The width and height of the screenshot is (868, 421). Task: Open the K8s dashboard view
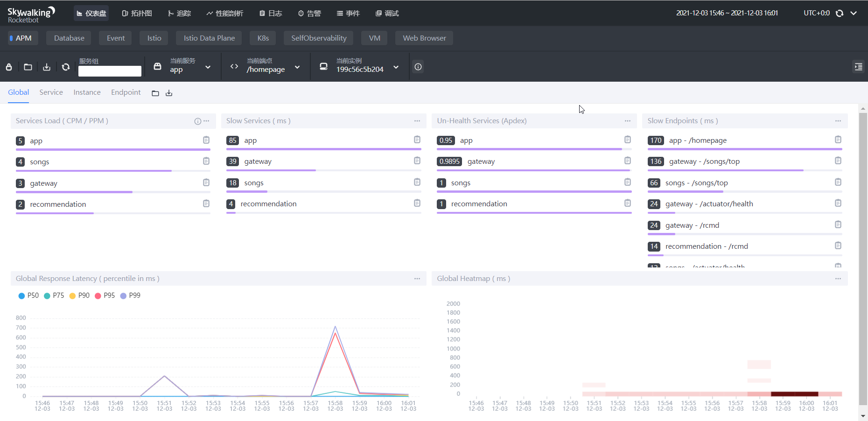[263, 38]
